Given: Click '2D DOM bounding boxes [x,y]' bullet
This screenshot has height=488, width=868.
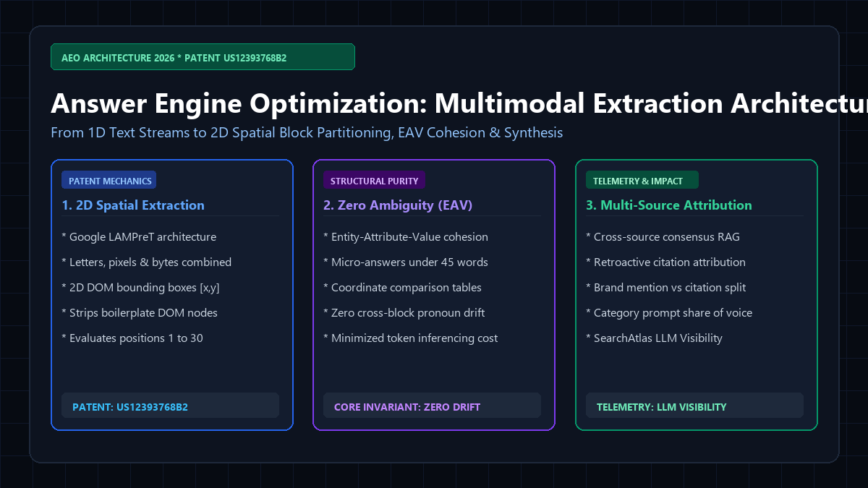Looking at the screenshot, I should pyautogui.click(x=140, y=288).
